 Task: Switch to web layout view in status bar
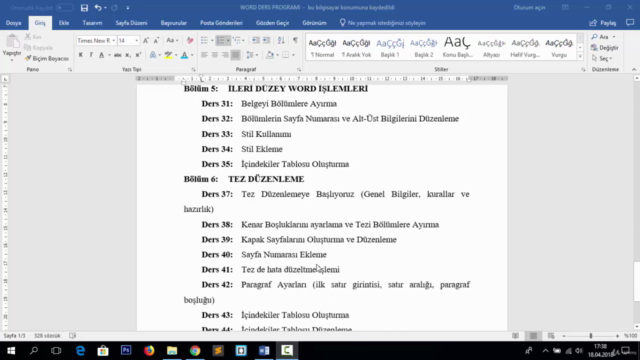(x=551, y=336)
